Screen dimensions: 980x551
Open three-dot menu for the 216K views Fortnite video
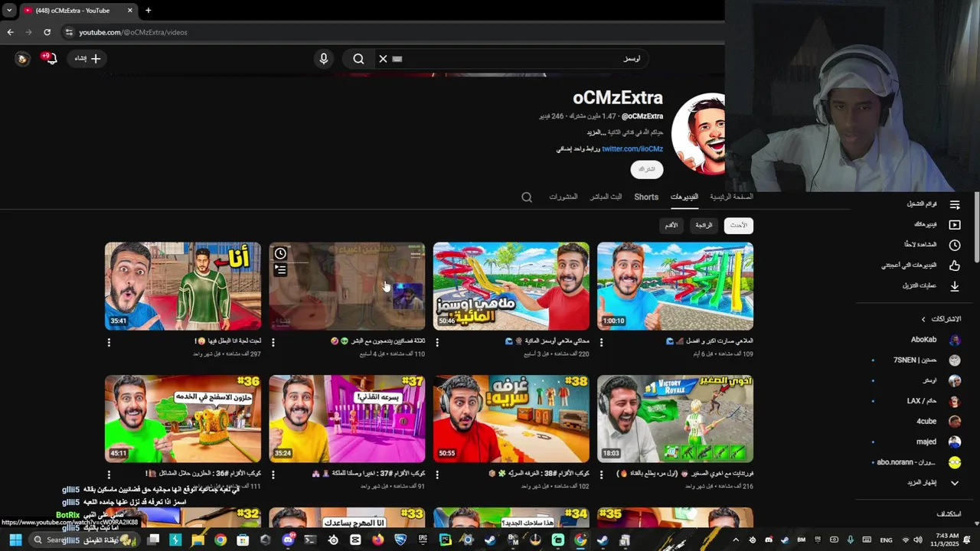tap(602, 475)
